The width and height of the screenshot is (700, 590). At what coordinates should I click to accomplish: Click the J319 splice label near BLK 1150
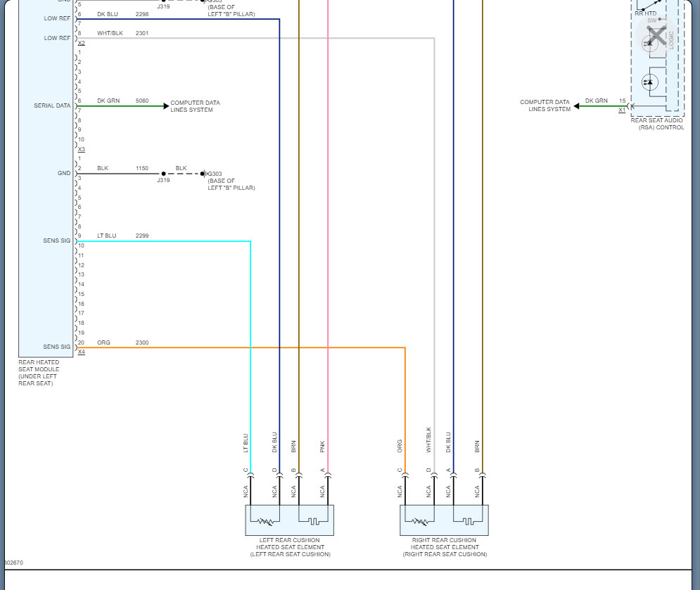click(x=163, y=180)
